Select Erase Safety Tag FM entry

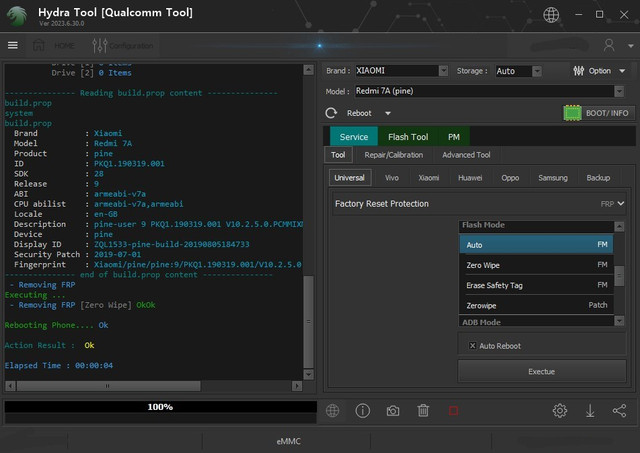[x=536, y=285]
